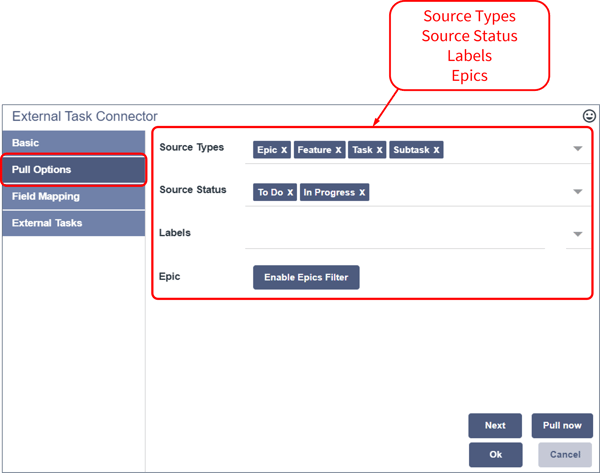This screenshot has width=600, height=473.
Task: Switch to the Basic tab
Action: coord(73,143)
